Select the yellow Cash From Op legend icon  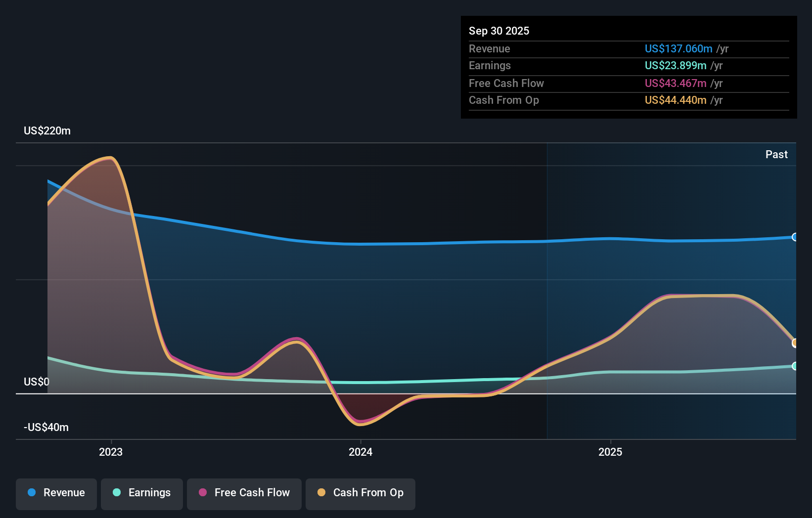click(321, 493)
